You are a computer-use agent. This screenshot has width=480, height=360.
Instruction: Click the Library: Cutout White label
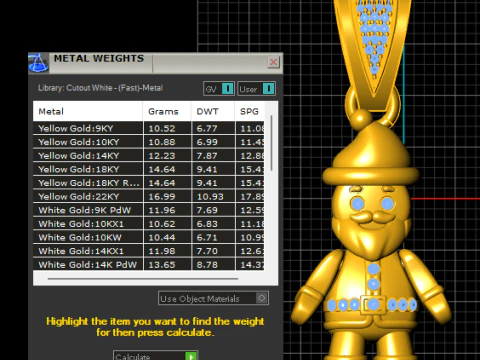coord(100,88)
